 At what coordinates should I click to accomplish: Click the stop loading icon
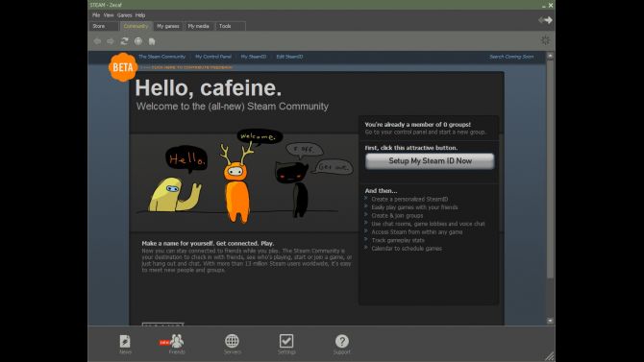(x=138, y=41)
